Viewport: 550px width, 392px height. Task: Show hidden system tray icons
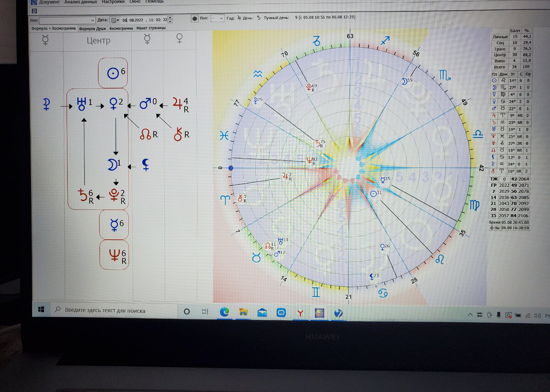[x=470, y=315]
